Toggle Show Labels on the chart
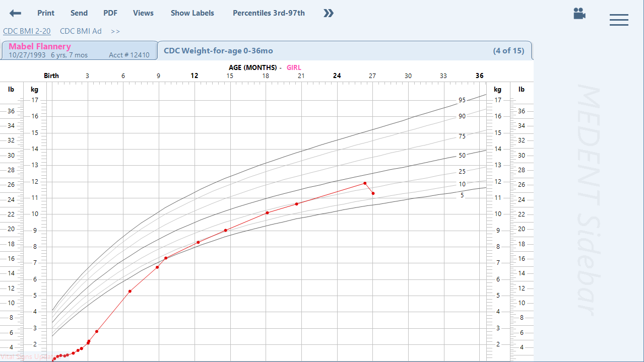644x362 pixels. click(x=192, y=13)
